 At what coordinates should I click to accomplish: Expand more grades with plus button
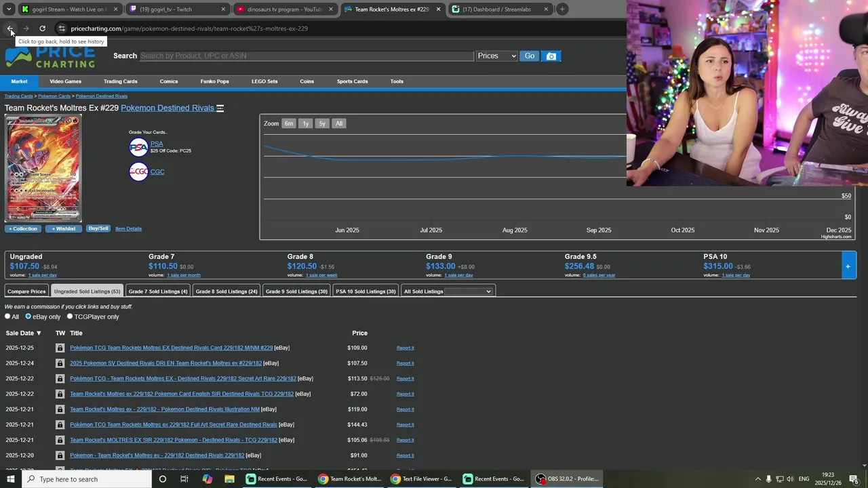coord(848,266)
